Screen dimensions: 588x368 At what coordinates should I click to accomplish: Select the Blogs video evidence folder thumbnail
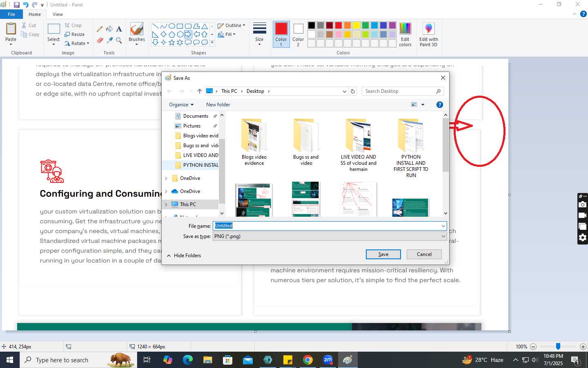(x=254, y=142)
